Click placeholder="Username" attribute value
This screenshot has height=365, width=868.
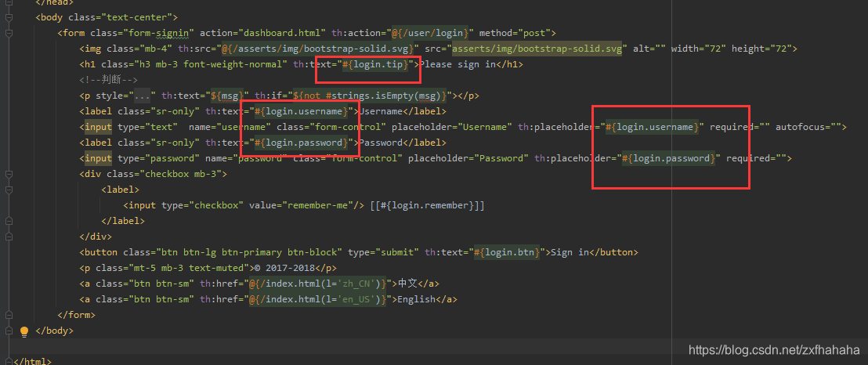coord(485,127)
